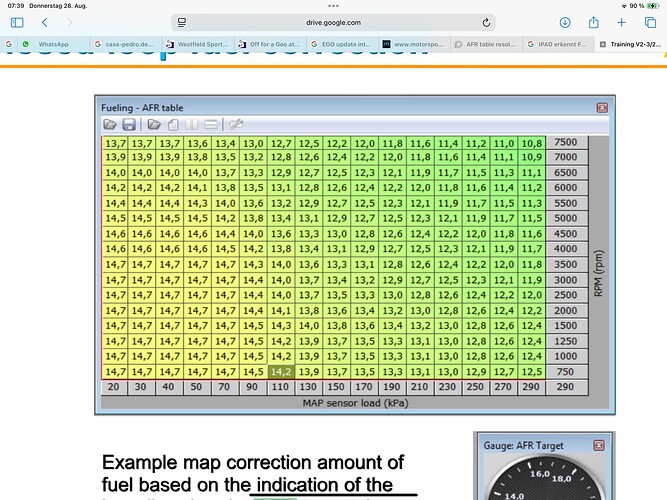The image size is (667, 500).
Task: Click the 5000 RPM axis header
Action: [566, 218]
